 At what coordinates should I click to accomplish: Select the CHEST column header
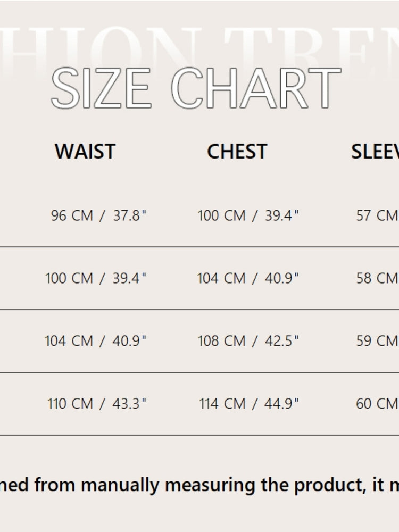coord(237,152)
